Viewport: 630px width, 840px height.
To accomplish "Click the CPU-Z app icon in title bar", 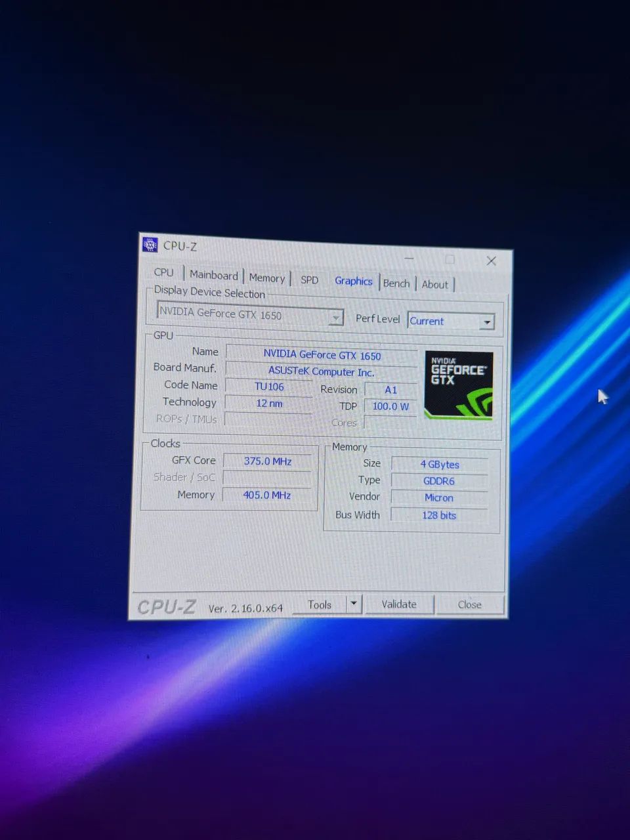I will 150,245.
